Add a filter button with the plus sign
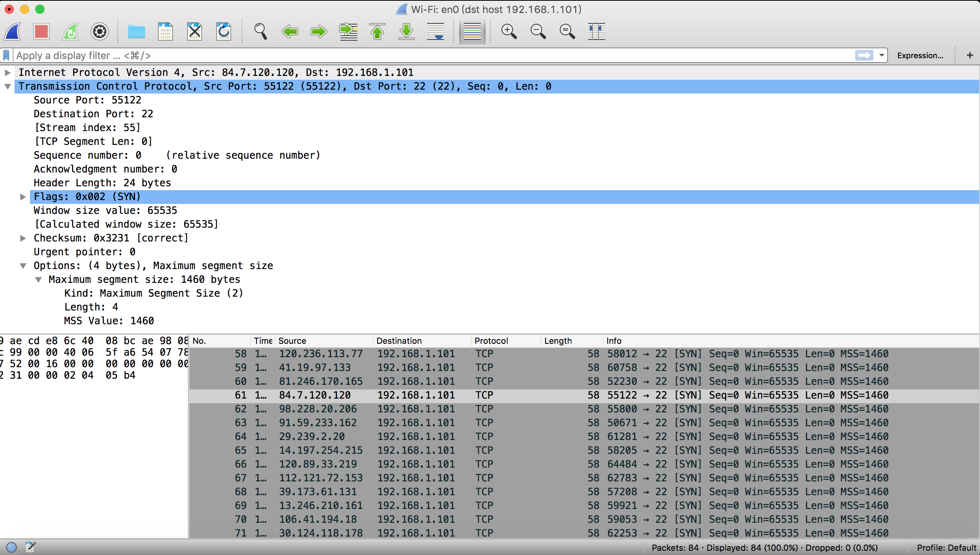This screenshot has height=555, width=980. [970, 55]
